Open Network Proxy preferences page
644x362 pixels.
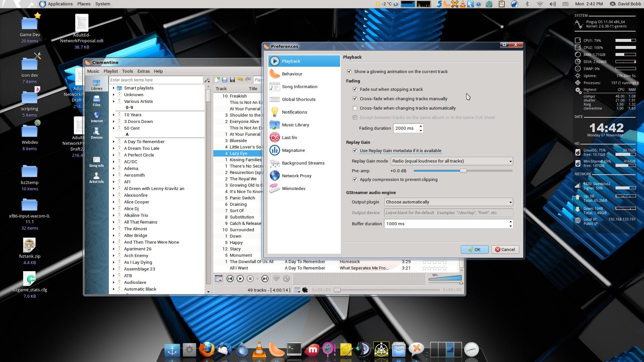[304, 176]
